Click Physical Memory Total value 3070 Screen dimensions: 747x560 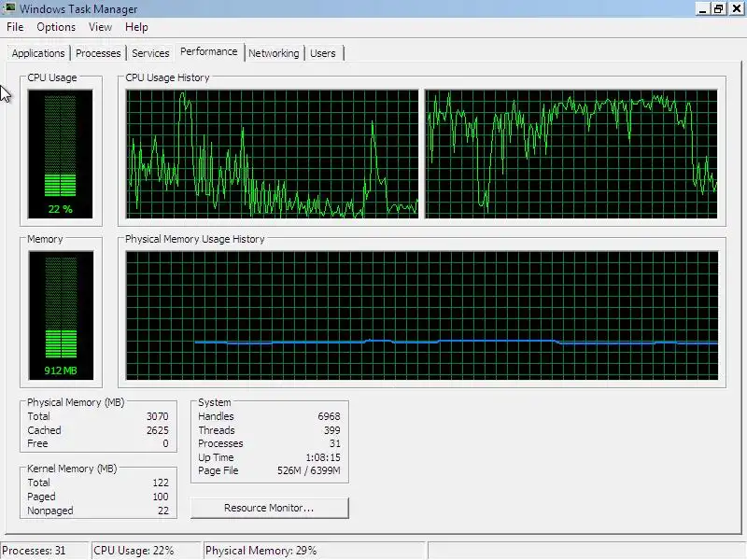click(157, 416)
